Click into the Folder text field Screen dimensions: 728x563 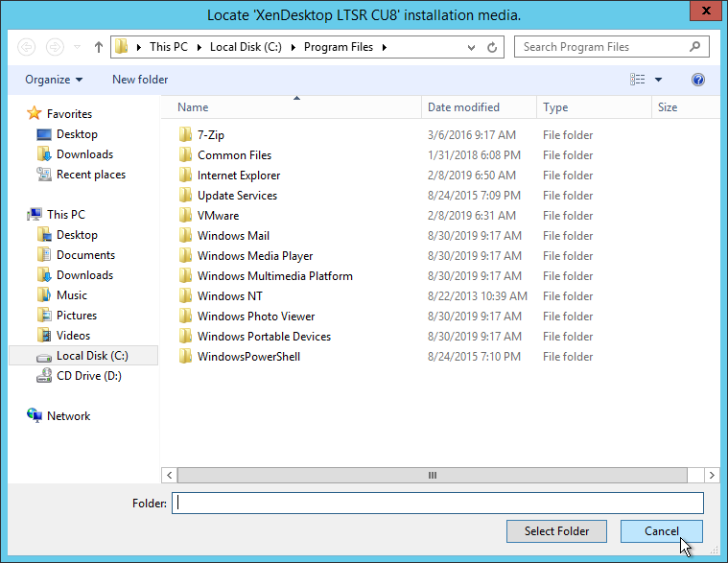click(437, 504)
